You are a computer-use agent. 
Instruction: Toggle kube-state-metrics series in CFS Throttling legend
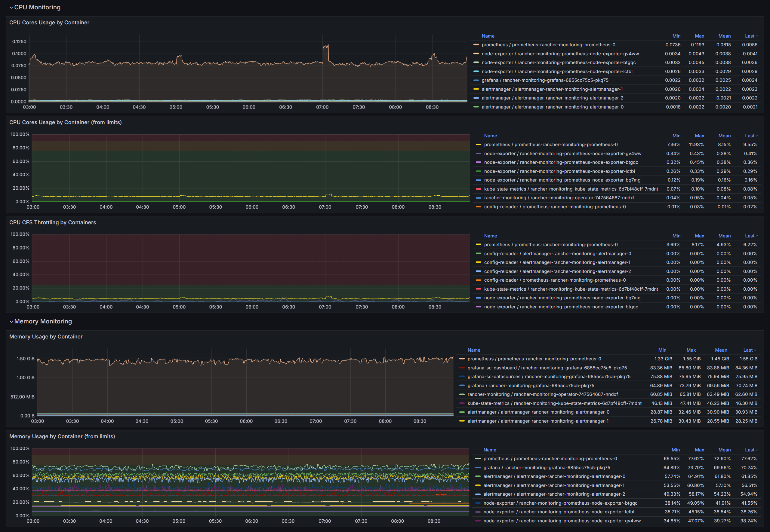pos(571,289)
